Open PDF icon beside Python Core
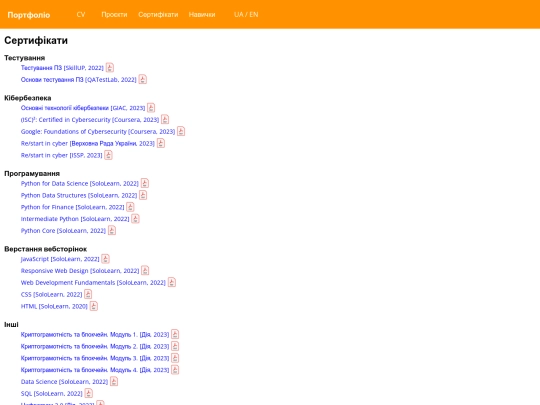This screenshot has width=540, height=405. 112,230
